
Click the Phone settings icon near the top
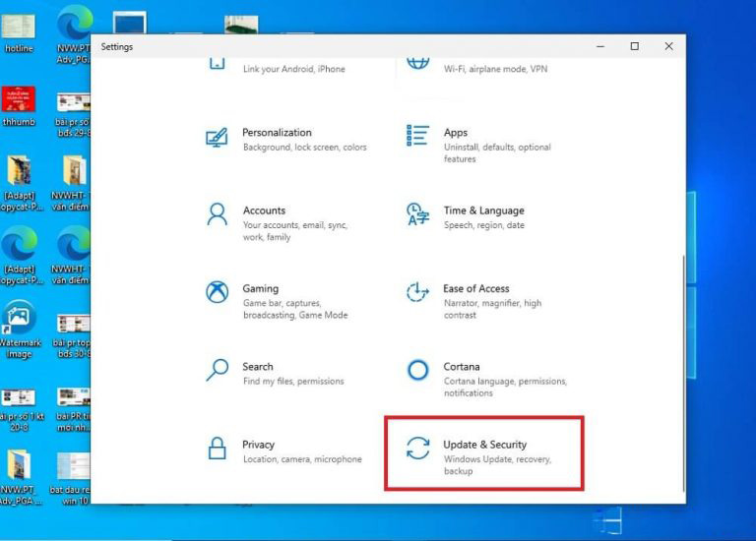(217, 63)
